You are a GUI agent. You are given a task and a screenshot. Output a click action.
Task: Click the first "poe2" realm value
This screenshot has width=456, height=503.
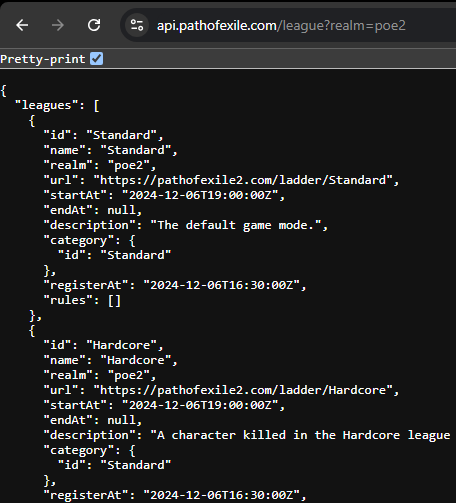tap(129, 165)
